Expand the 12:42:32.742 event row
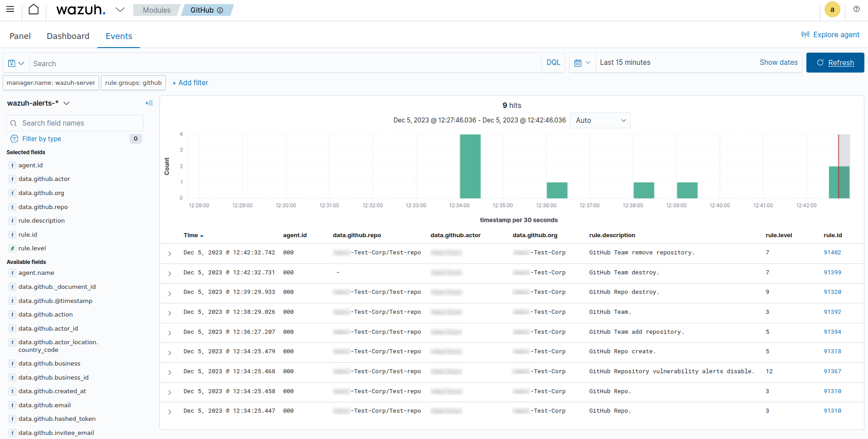This screenshot has height=439, width=868. click(170, 254)
